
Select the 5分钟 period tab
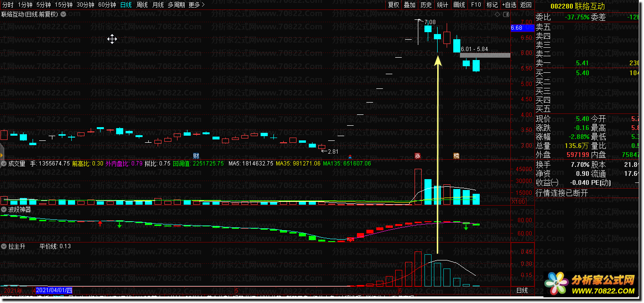(43, 5)
